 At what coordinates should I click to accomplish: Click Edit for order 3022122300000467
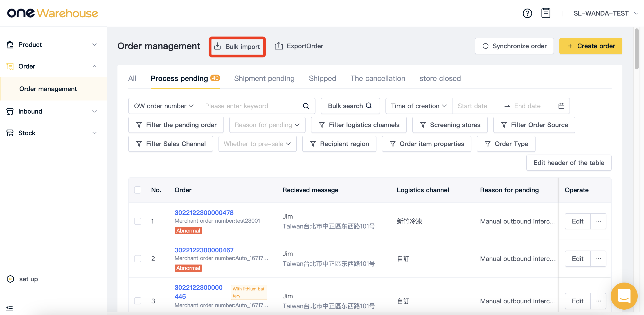[577, 259]
